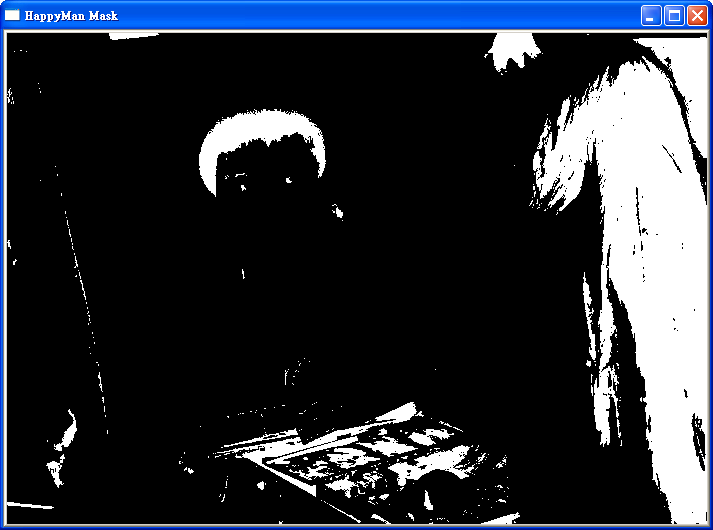Click the window icon in the title bar
Image resolution: width=713 pixels, height=530 pixels.
13,15
